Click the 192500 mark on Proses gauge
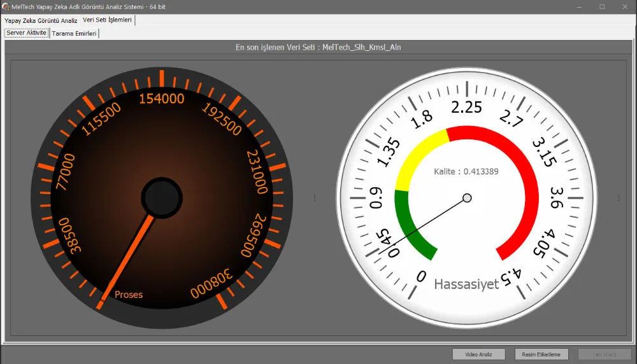Screen dimensions: 637x364 [x=222, y=119]
